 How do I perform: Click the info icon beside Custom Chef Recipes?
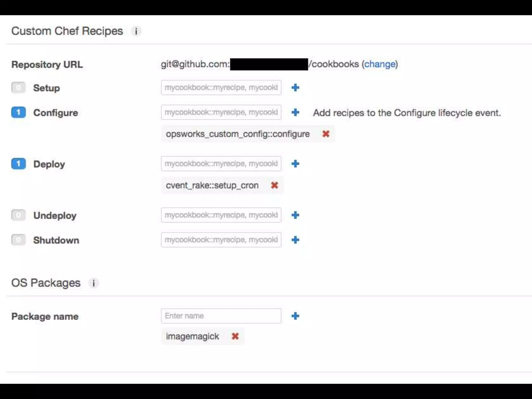coord(136,31)
